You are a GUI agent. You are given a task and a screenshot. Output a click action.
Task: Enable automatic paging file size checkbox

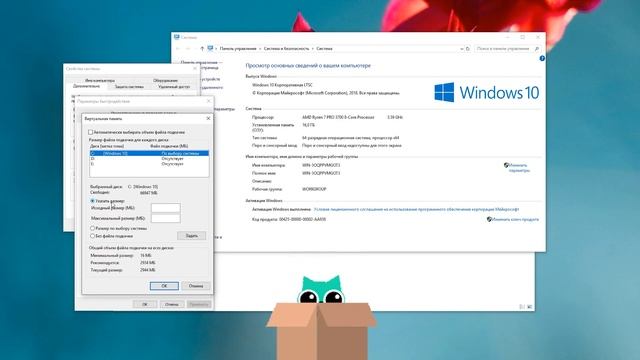tap(91, 132)
